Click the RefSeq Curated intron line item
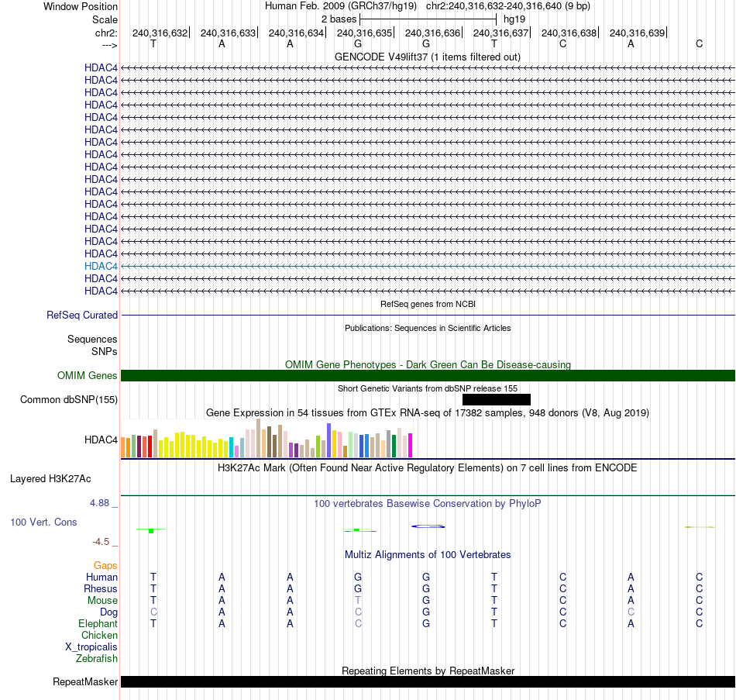Image resolution: width=736 pixels, height=700 pixels. [x=428, y=315]
